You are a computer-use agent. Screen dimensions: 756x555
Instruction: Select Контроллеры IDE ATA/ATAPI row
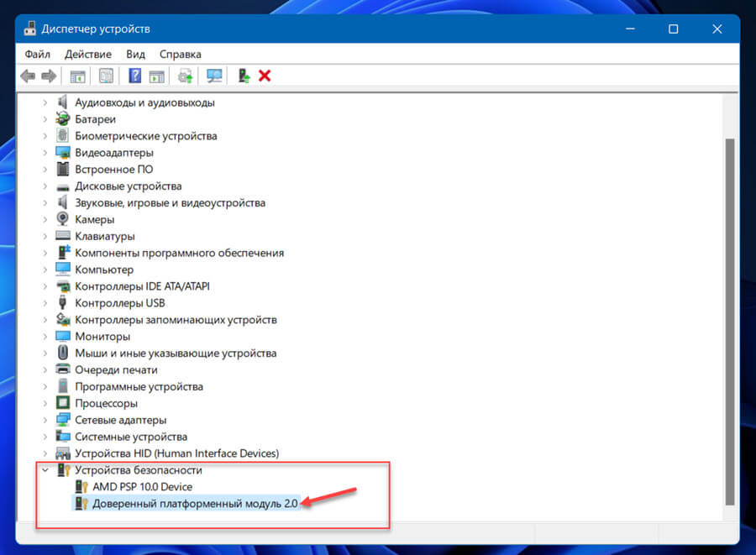coord(142,286)
